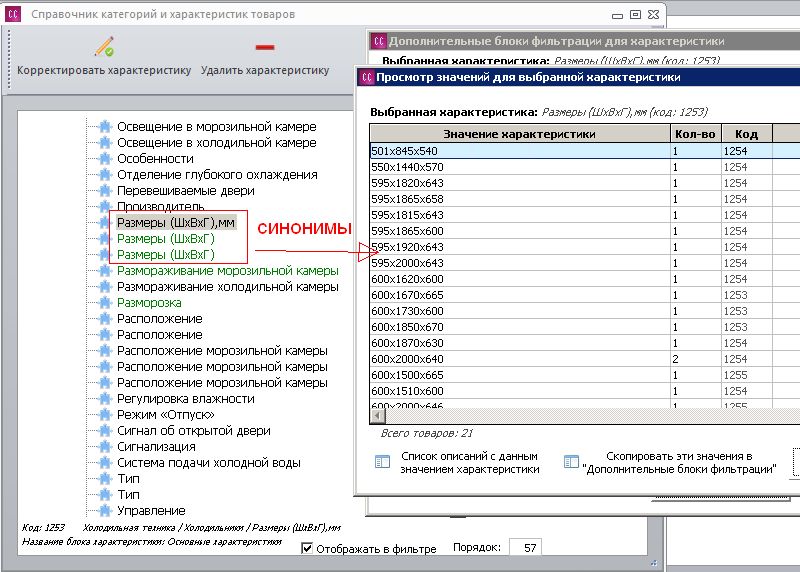Screen dimensions: 800x572
Task: Select tree item Размеры (ШхВхГ),мм
Action: pyautogui.click(x=176, y=222)
